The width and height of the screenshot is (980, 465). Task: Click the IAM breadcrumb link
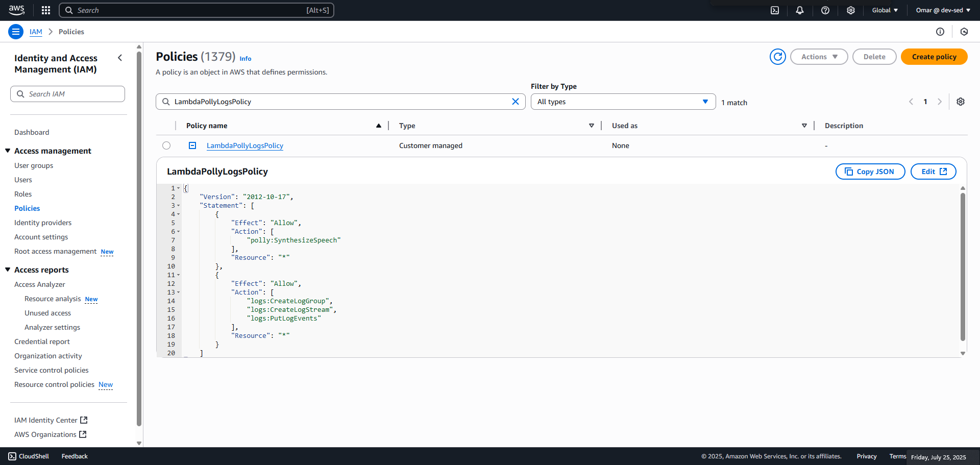pos(36,32)
